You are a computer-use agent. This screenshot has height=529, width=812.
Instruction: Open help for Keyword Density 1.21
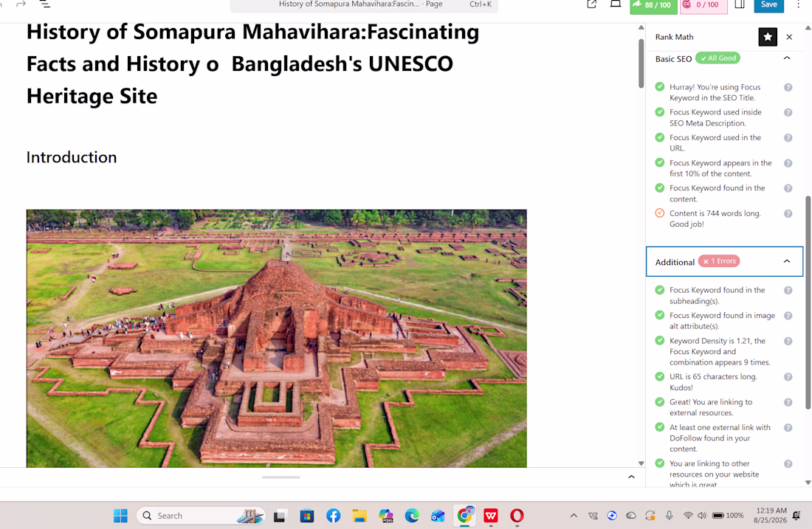(x=788, y=341)
